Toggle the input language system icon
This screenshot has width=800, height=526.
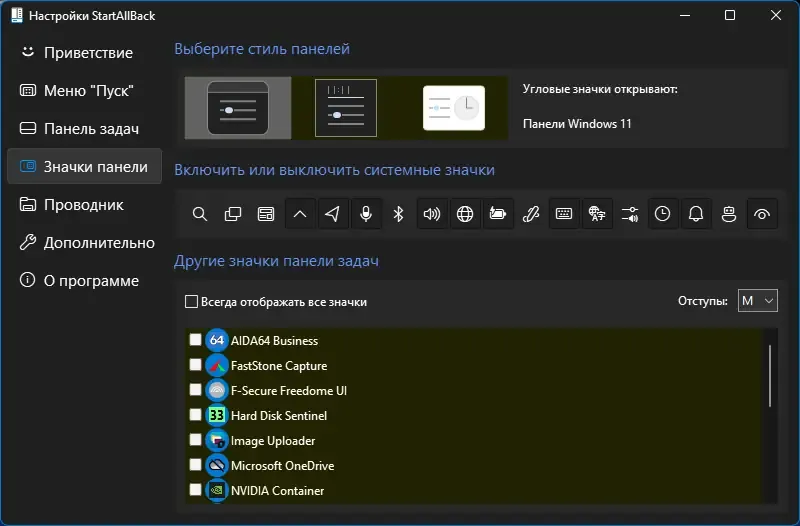coord(597,214)
